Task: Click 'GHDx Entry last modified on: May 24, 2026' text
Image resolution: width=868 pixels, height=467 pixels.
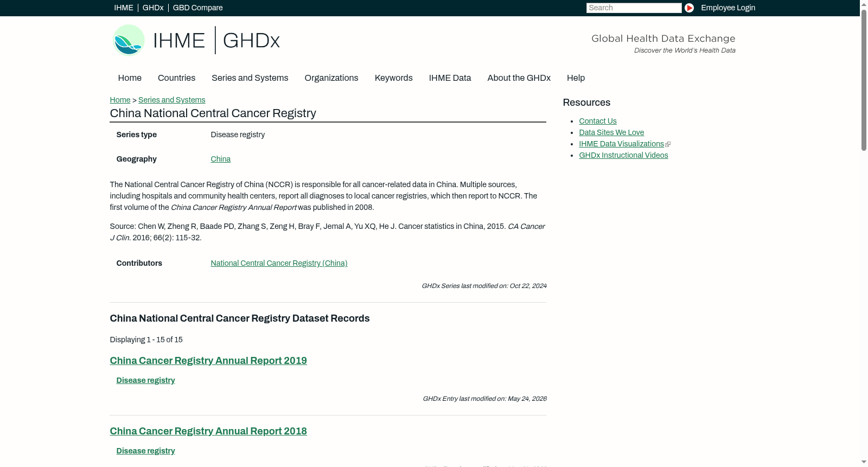Action: coord(484,399)
